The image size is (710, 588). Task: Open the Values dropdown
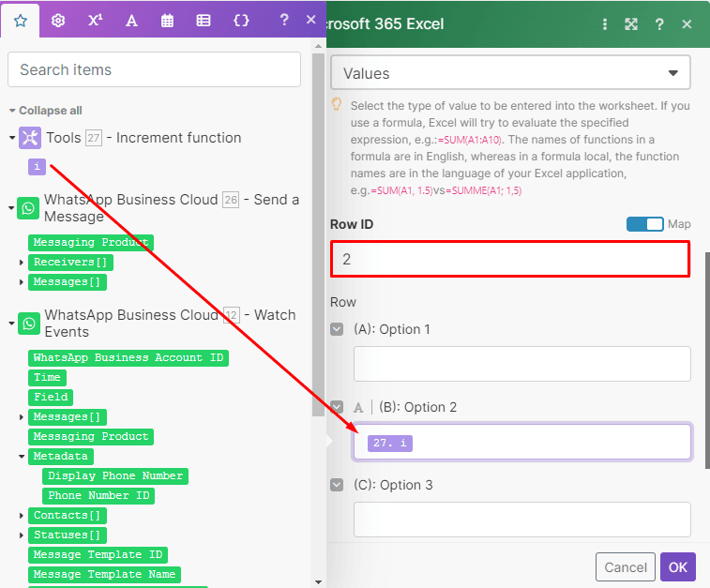(x=510, y=73)
